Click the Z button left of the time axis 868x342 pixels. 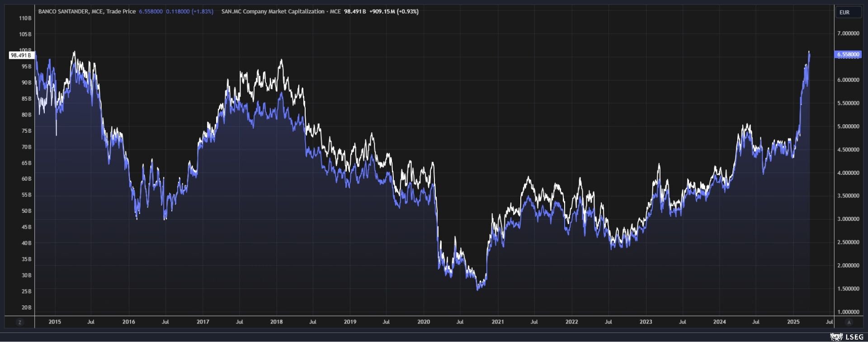click(x=20, y=322)
